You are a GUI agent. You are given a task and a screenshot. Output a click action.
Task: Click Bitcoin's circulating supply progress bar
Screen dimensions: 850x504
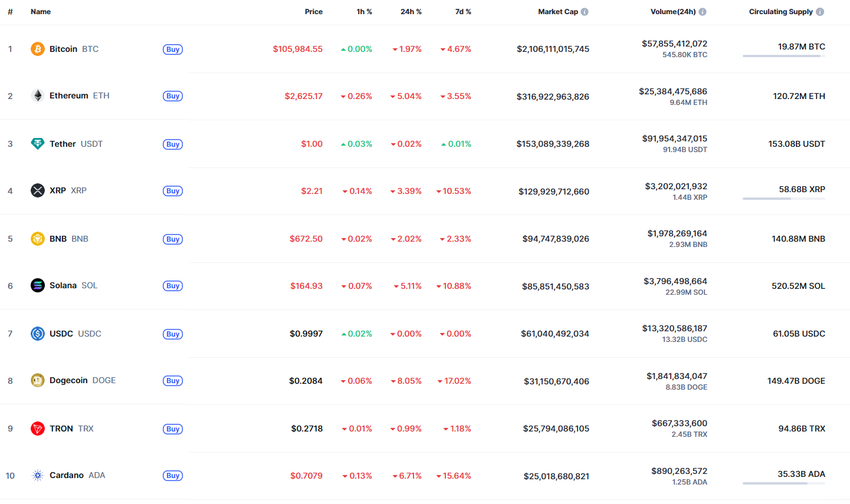pyautogui.click(x=784, y=56)
